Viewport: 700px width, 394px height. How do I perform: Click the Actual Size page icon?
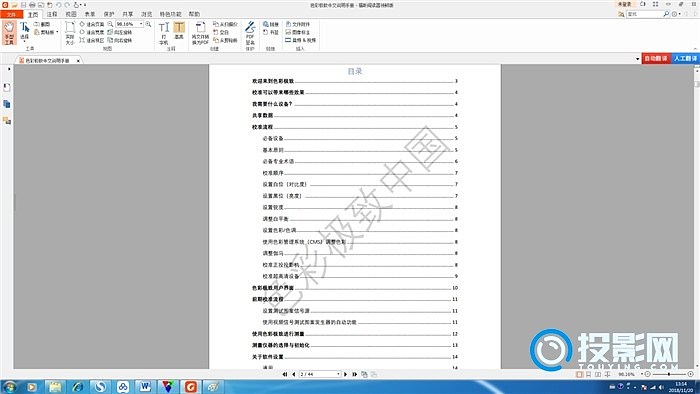point(70,33)
